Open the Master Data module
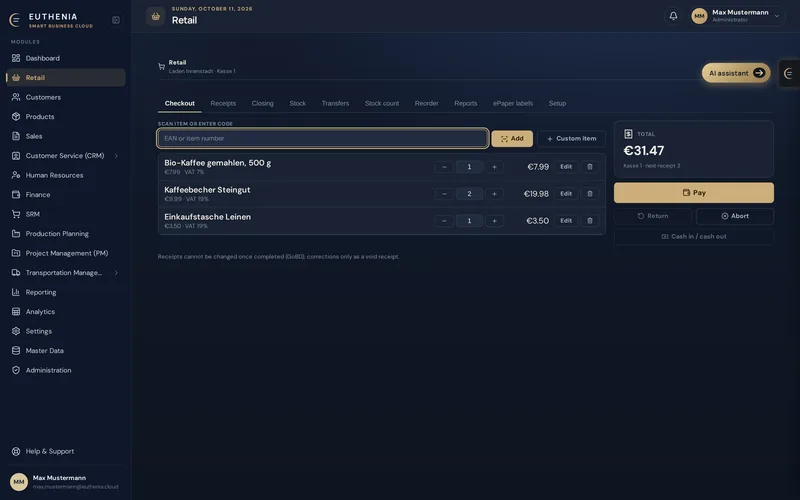800x500 pixels. (65, 351)
